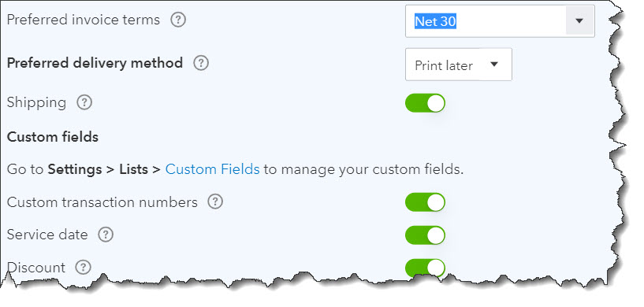Click the Service date help icon
Image resolution: width=644 pixels, height=307 pixels.
pyautogui.click(x=106, y=235)
